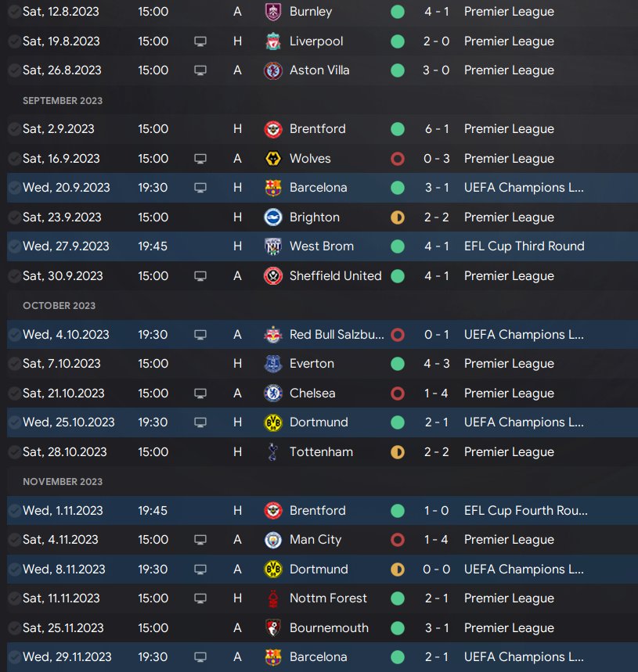The image size is (638, 672).
Task: Click the October 2023 month header
Action: [59, 305]
